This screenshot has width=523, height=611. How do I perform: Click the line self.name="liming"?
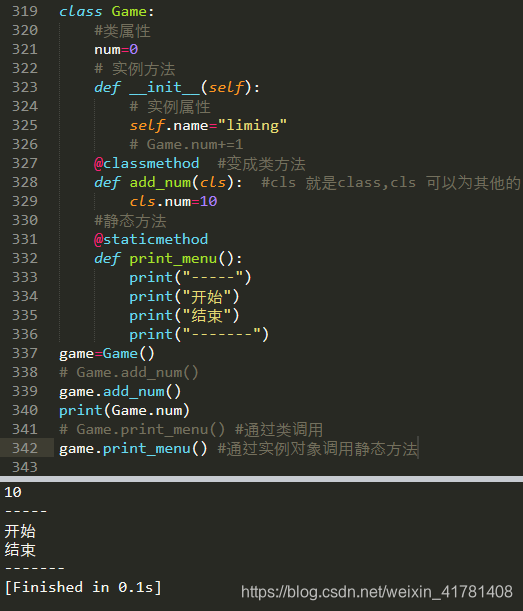click(208, 125)
